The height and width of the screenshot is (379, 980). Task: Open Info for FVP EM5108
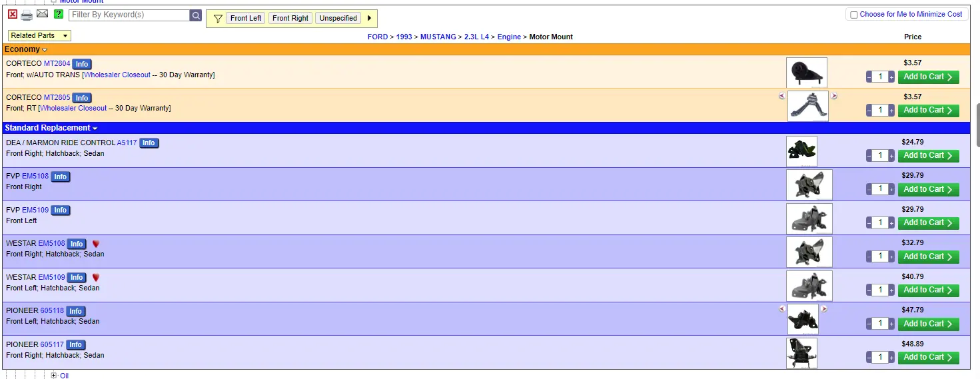(60, 177)
